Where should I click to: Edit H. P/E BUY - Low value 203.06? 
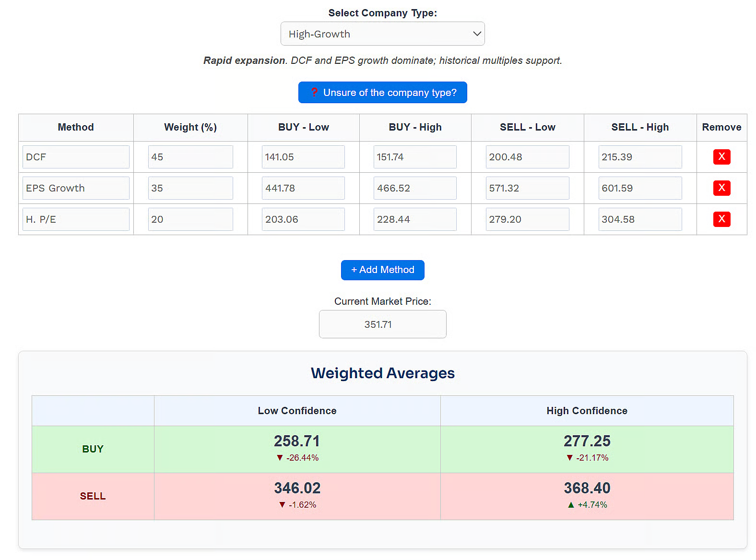303,219
